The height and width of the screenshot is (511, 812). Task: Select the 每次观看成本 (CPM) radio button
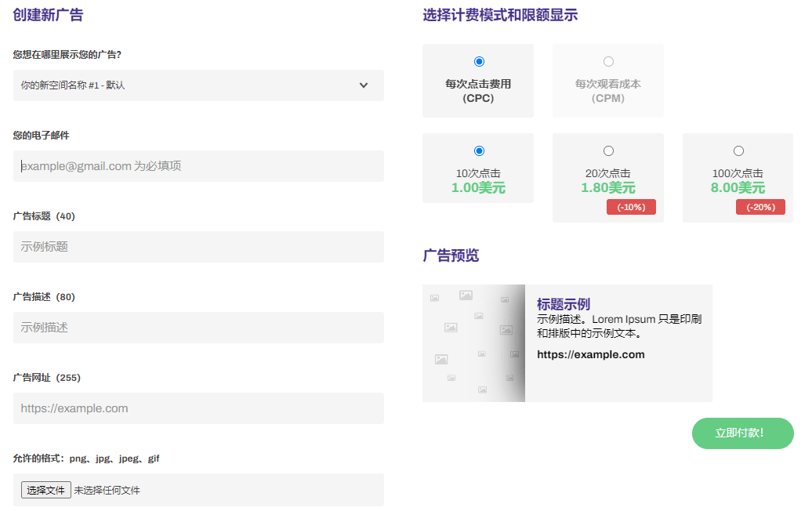[608, 62]
